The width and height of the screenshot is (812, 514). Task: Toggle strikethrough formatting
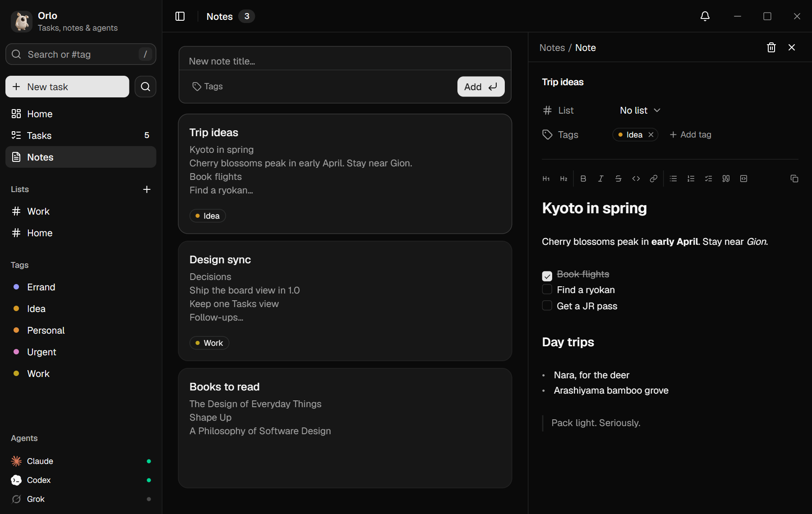[618, 179]
